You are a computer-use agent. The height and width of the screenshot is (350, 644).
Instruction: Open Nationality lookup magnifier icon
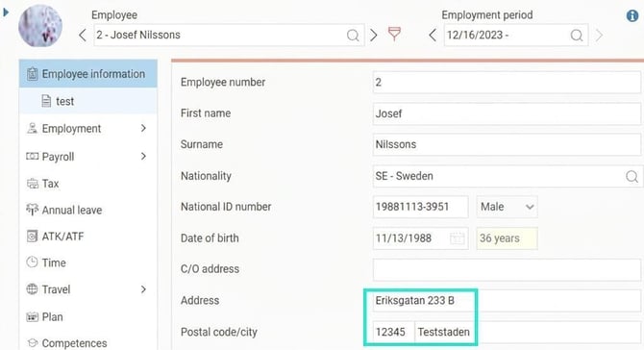[632, 177]
